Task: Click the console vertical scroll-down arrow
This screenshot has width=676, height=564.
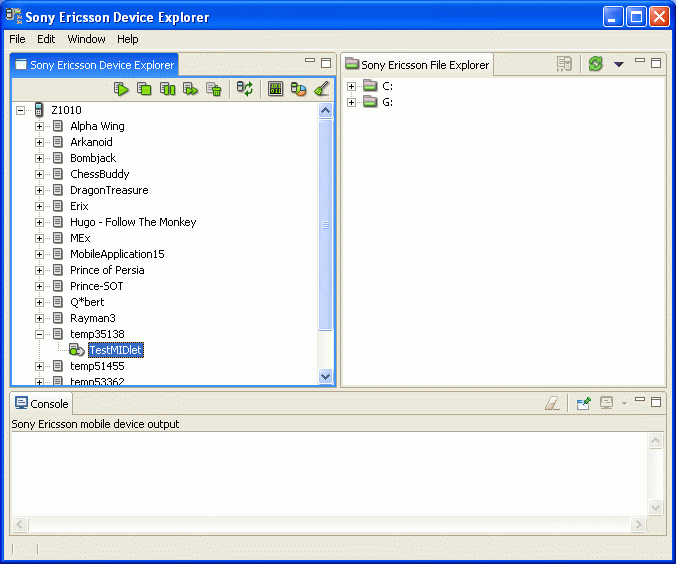Action: coord(655,508)
